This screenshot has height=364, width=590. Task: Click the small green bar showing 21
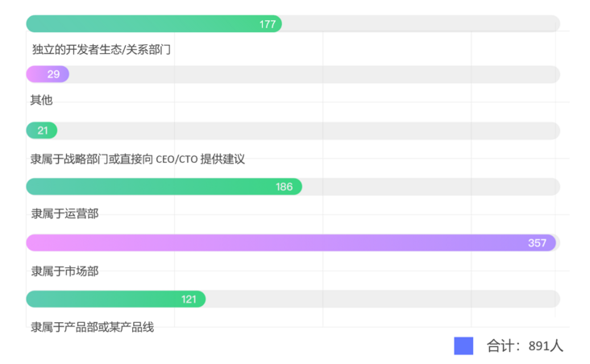(x=41, y=130)
